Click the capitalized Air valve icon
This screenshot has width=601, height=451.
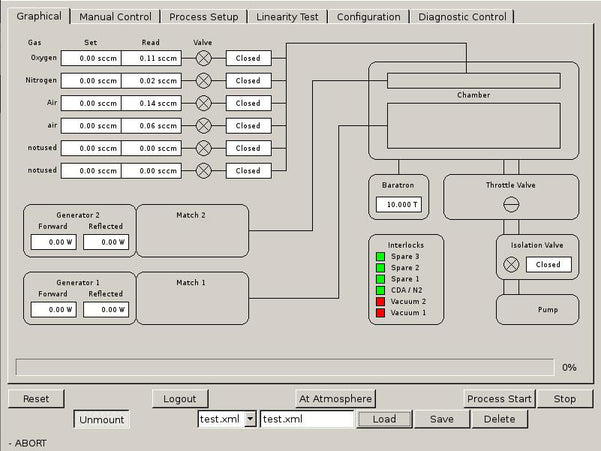click(203, 103)
